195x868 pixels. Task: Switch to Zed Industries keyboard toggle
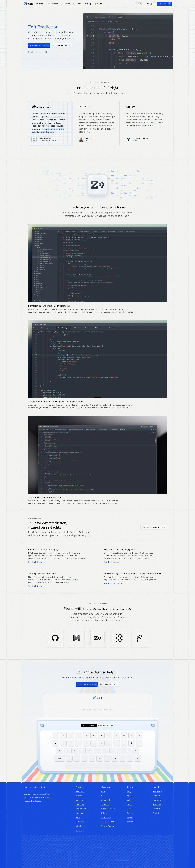(89, 725)
